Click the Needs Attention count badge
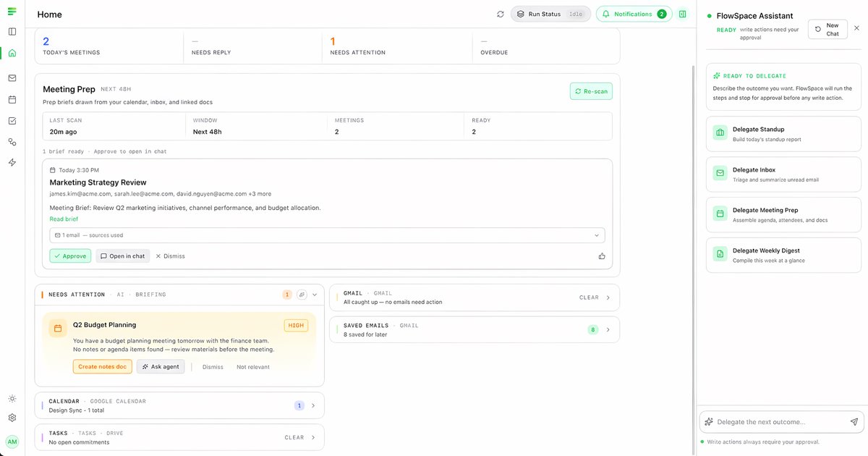This screenshot has width=868, height=456. click(287, 295)
